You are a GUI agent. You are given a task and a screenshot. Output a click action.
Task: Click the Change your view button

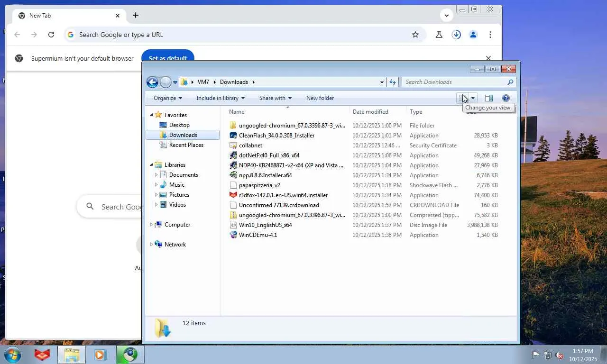coord(463,98)
